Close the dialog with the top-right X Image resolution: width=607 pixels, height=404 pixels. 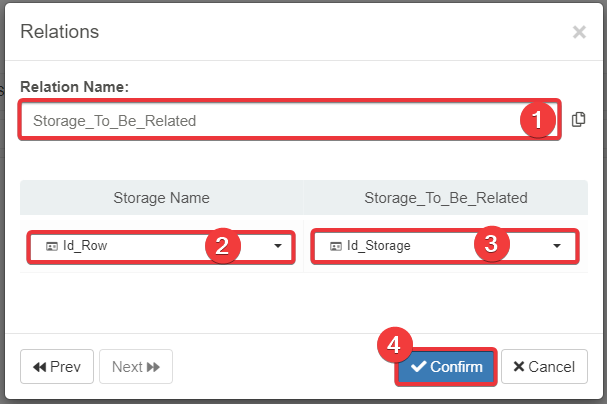click(579, 32)
